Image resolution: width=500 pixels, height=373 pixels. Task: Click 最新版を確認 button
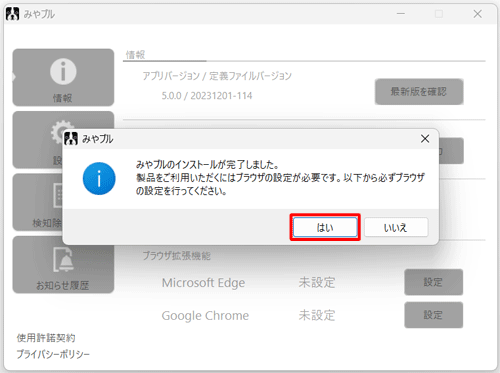coord(419,92)
